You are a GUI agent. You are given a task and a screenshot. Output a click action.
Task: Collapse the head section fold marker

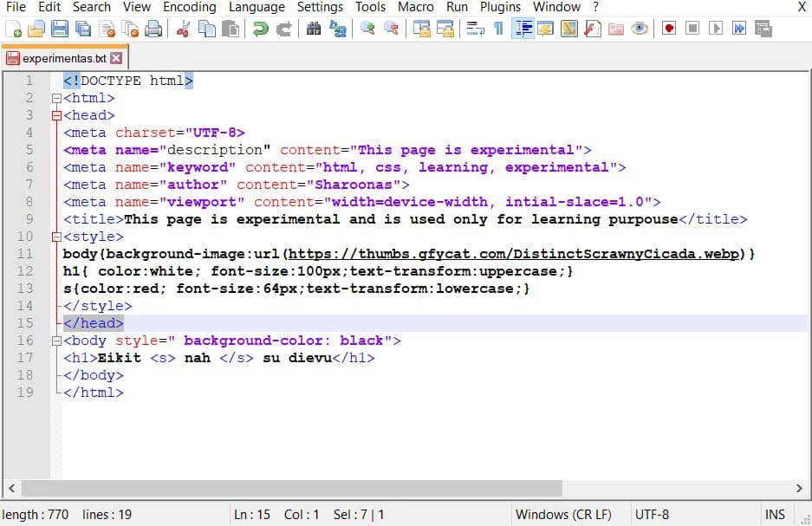56,114
